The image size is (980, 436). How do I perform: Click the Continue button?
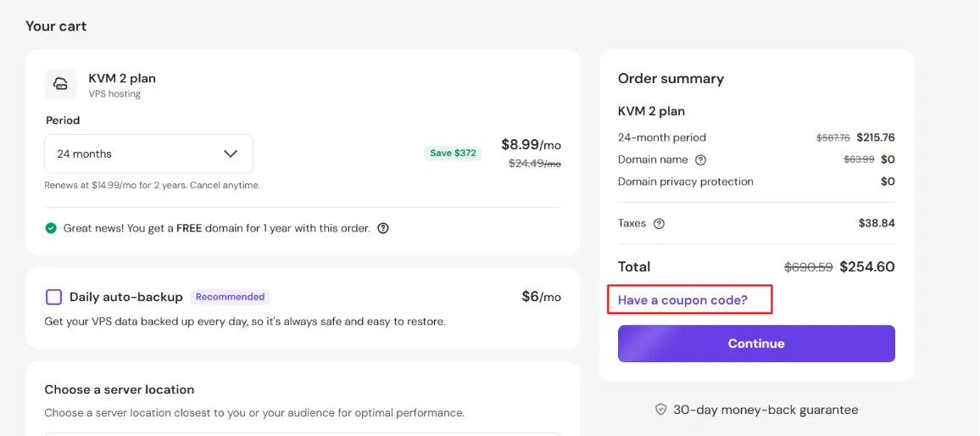pyautogui.click(x=756, y=344)
